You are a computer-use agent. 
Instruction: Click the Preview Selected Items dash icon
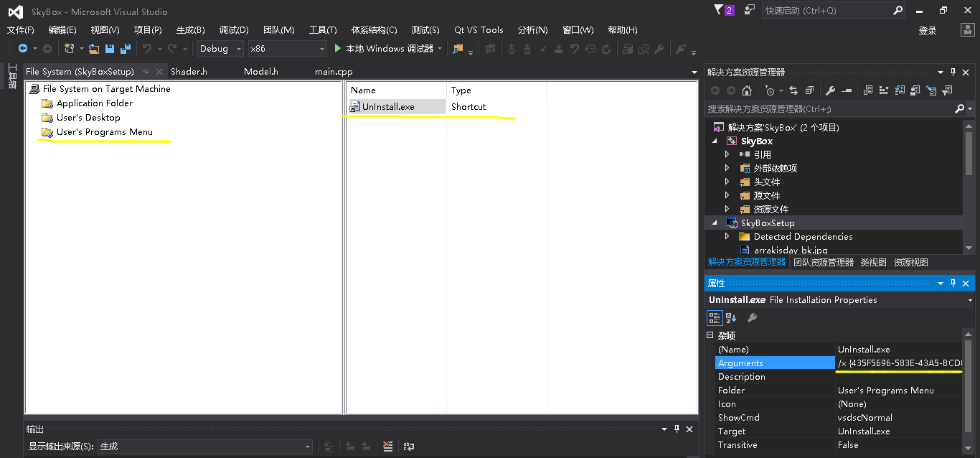847,90
